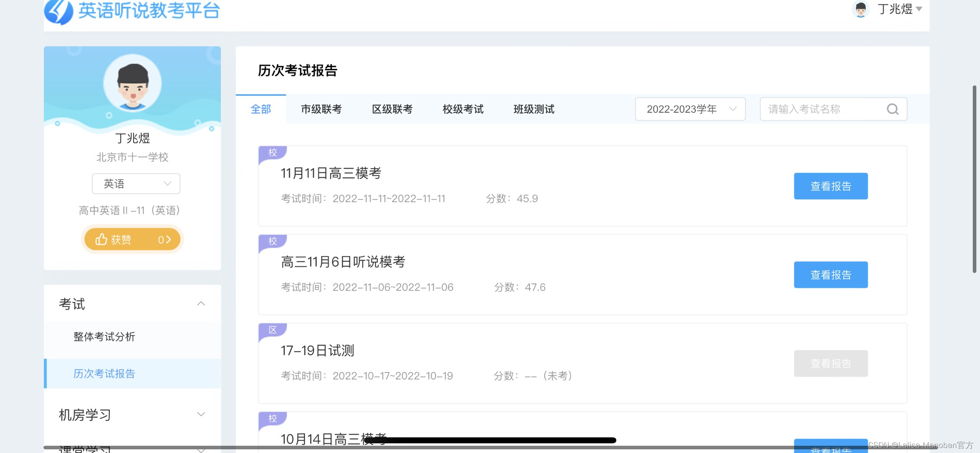Click the thumbs-up 获赞 badge
Image resolution: width=980 pixels, height=453 pixels.
132,240
